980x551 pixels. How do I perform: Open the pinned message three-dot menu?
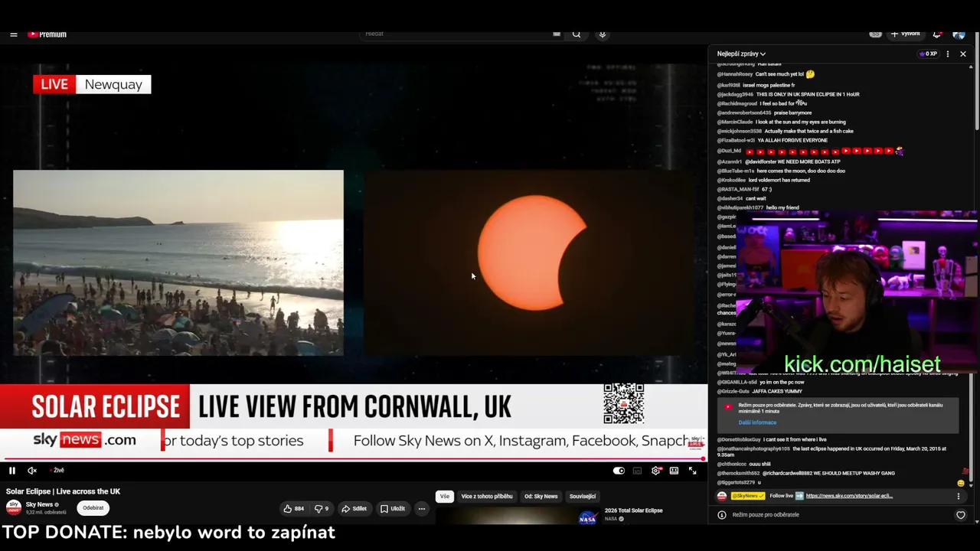[959, 497]
